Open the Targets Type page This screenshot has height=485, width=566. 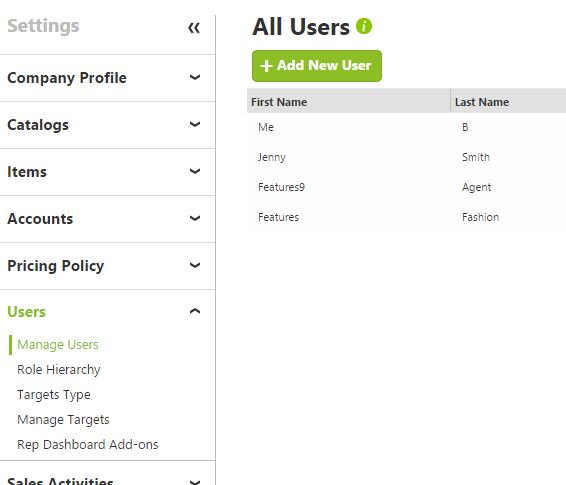pyautogui.click(x=54, y=395)
